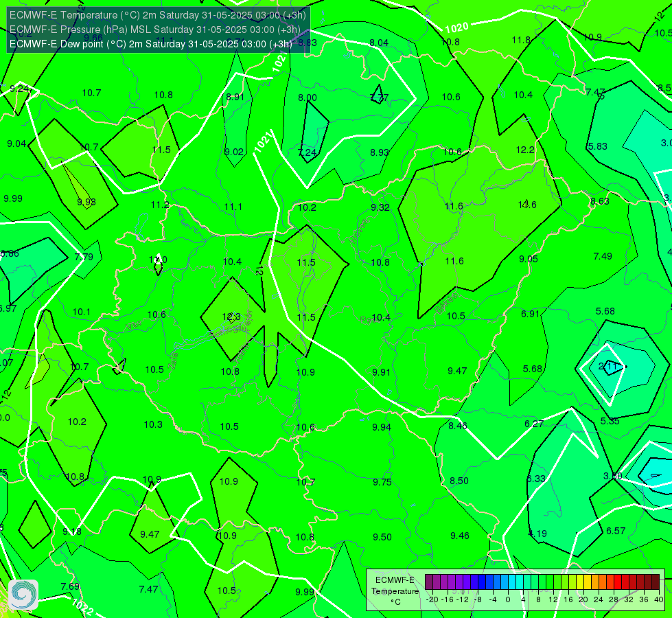The width and height of the screenshot is (672, 618).
Task: Click the 7.77 temperature value
Action: 379,98
